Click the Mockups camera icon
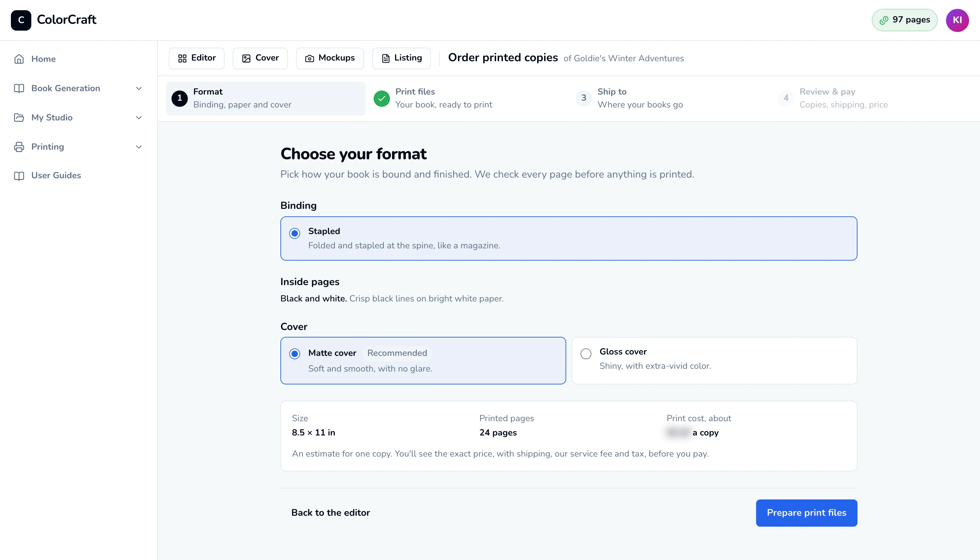 point(310,58)
